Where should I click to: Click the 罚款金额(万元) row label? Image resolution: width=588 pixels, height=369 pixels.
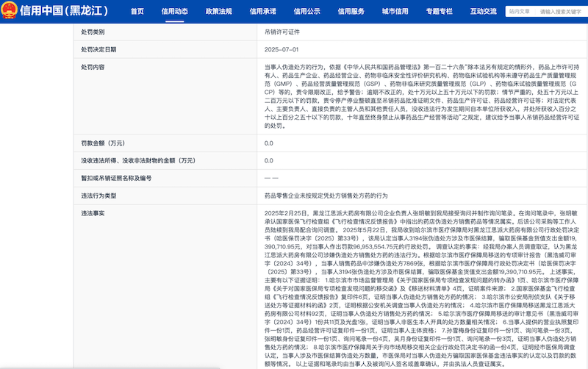(x=103, y=143)
